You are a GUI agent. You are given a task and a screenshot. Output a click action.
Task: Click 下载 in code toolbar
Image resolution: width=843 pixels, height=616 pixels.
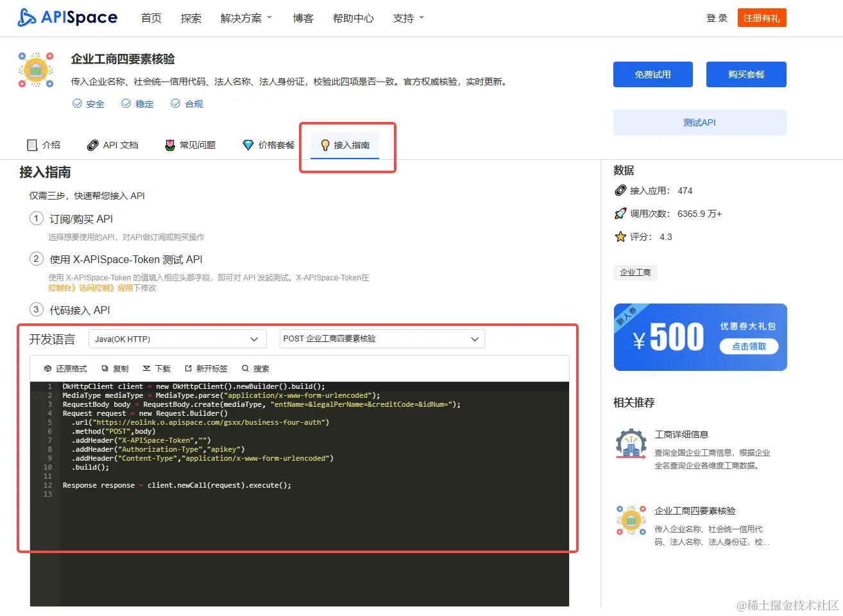tap(157, 368)
